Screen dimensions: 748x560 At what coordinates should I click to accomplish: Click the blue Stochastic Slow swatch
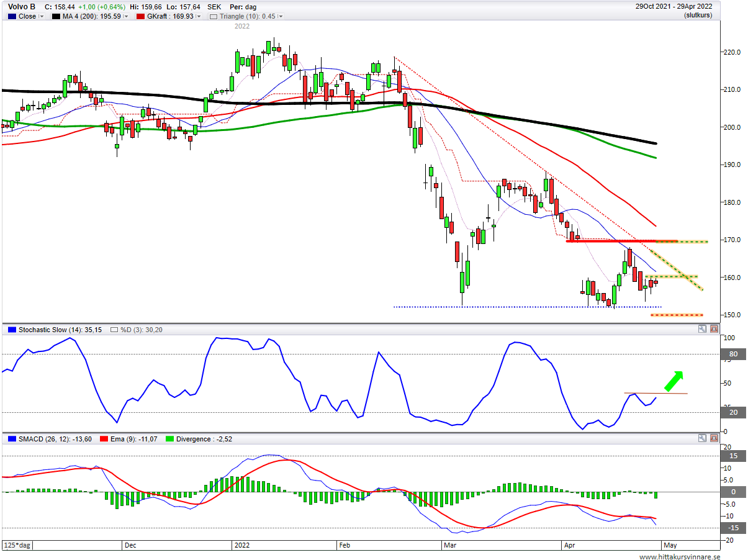(11, 330)
